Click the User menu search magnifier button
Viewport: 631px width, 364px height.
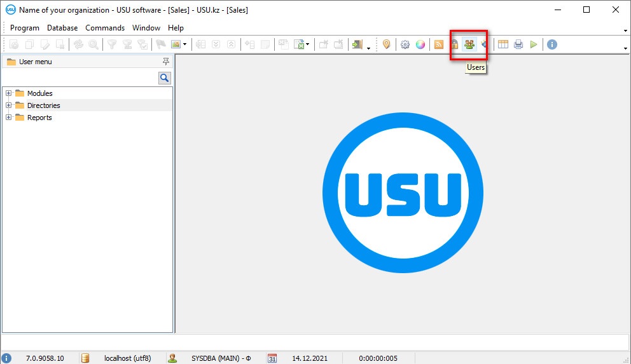pos(165,78)
